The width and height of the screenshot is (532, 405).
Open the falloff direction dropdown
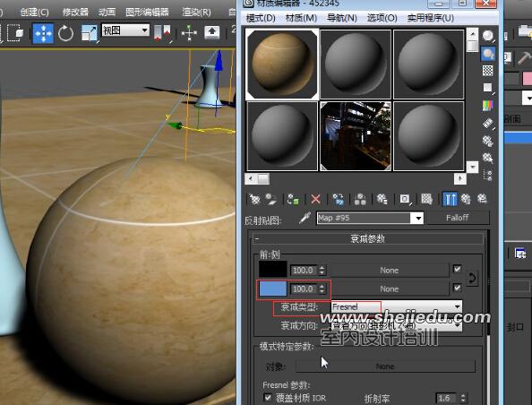click(x=396, y=325)
